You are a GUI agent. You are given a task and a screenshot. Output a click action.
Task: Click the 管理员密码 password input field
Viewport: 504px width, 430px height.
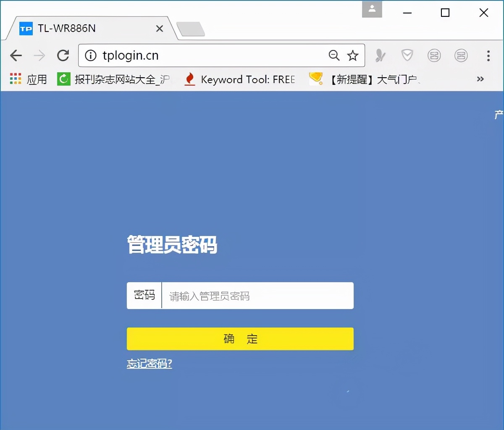pyautogui.click(x=257, y=296)
